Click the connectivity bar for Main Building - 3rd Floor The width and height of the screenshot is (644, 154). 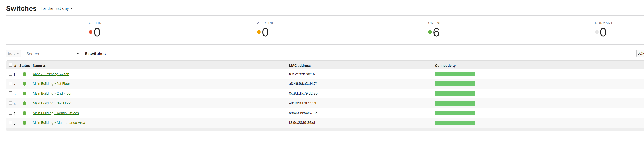455,103
